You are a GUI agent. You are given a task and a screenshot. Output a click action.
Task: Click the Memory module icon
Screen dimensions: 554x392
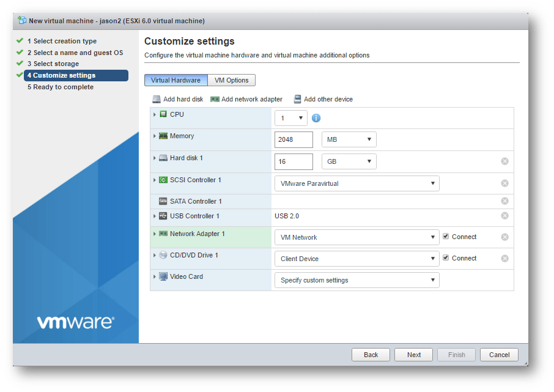coord(163,136)
